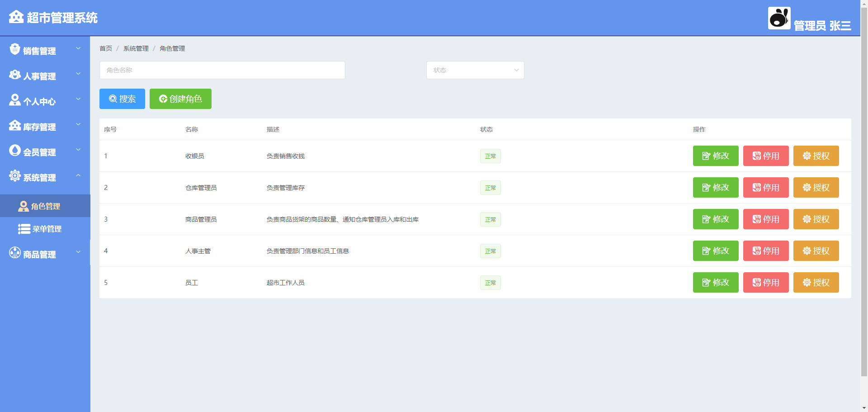Image resolution: width=868 pixels, height=412 pixels.
Task: Click the 菜单管理 list icon
Action: pyautogui.click(x=24, y=229)
